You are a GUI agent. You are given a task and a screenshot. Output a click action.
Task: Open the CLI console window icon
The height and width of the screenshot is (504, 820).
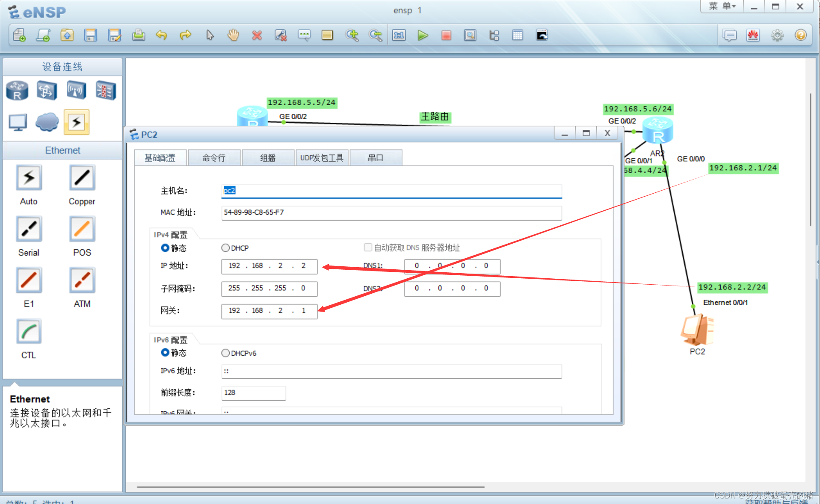click(x=542, y=35)
